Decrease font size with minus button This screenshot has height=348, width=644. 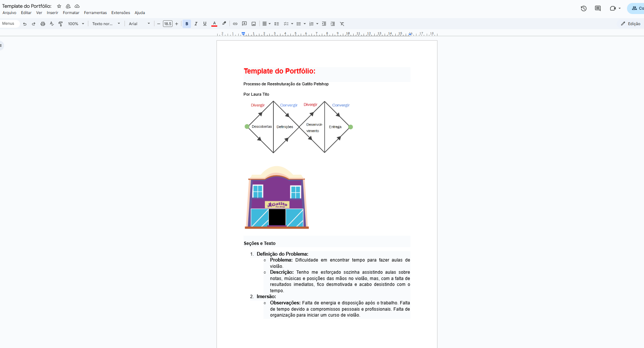click(x=159, y=24)
